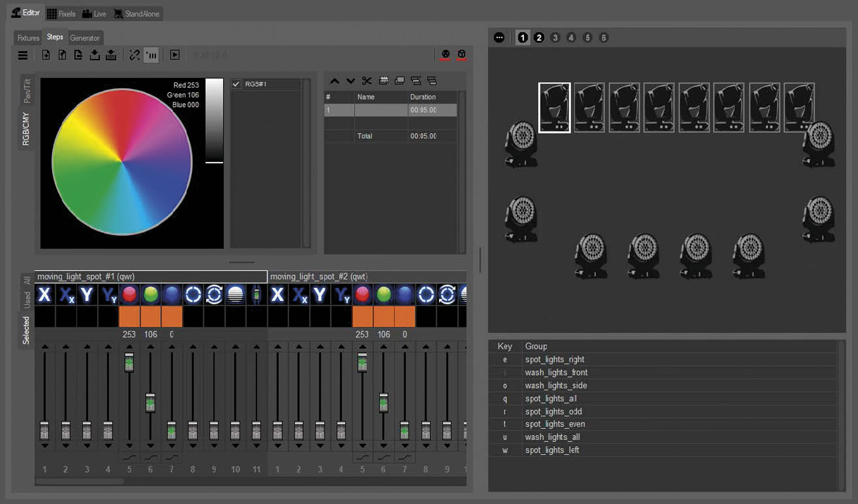Select the red channel icon of spot #1
858x504 pixels.
tap(129, 295)
